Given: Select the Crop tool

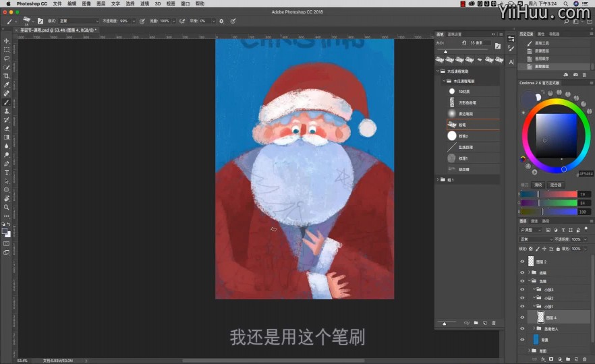Looking at the screenshot, I should point(7,75).
